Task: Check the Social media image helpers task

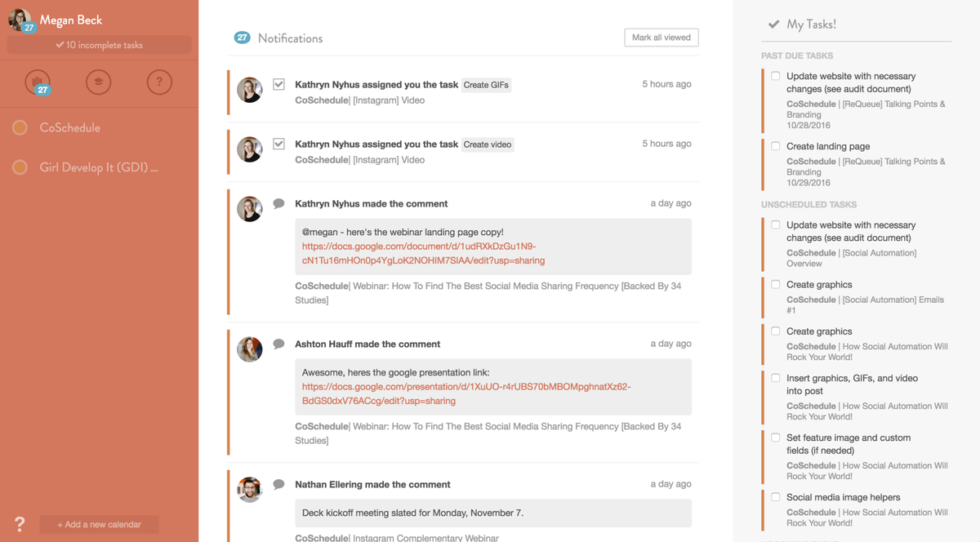Action: 776,496
